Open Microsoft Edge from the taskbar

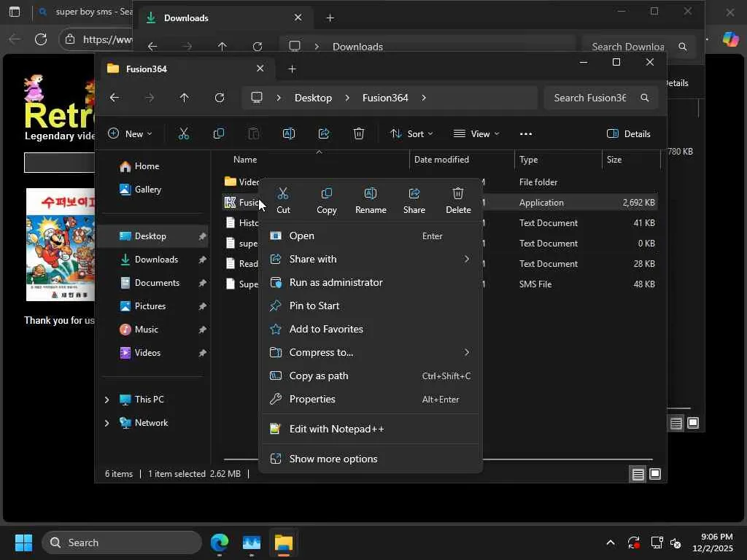tap(220, 542)
